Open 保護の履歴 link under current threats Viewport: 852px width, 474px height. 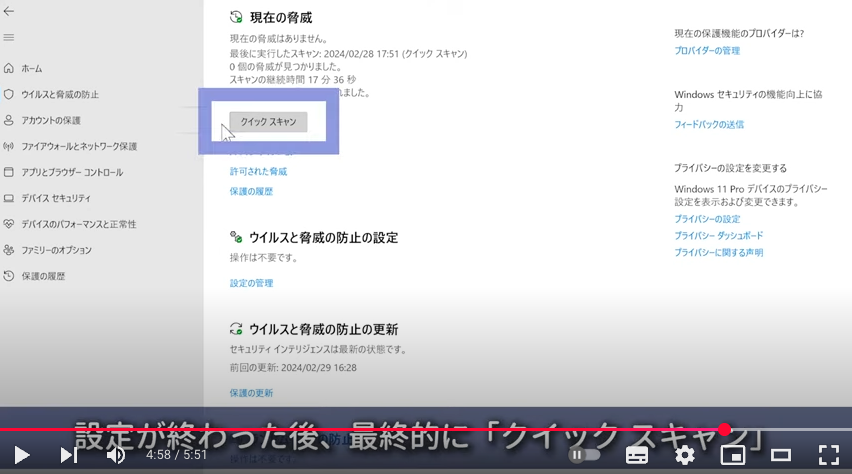pyautogui.click(x=251, y=191)
